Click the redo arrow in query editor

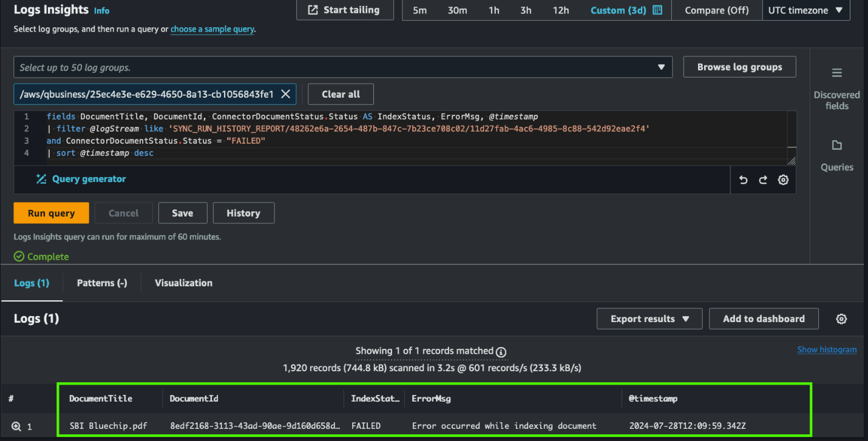pyautogui.click(x=763, y=180)
